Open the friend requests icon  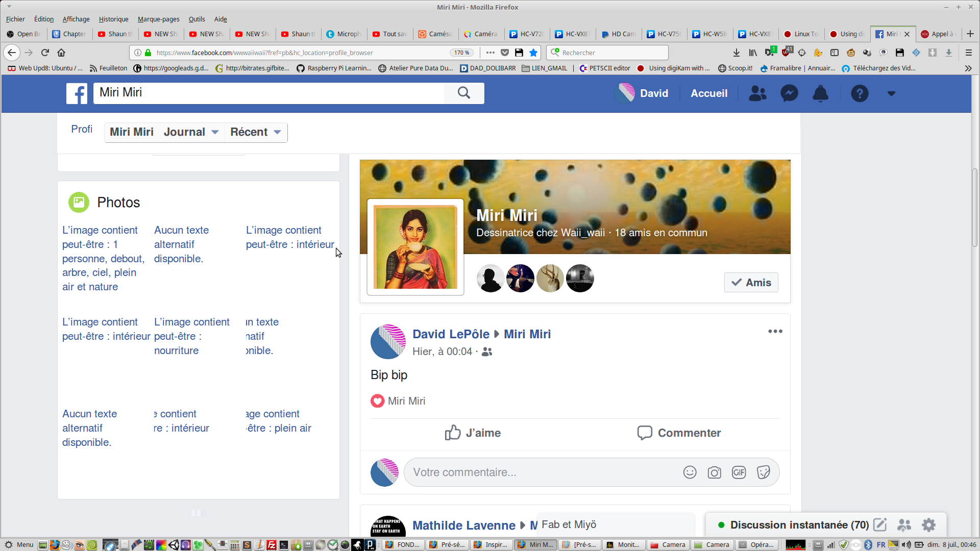click(757, 93)
